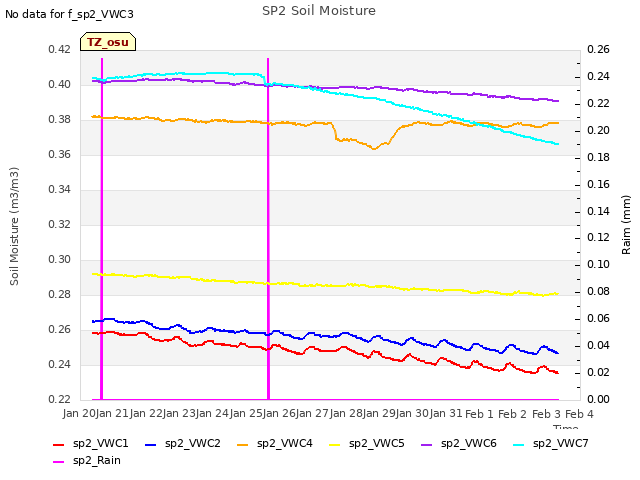Click the Feb 4 x-axis tick label

(x=579, y=414)
